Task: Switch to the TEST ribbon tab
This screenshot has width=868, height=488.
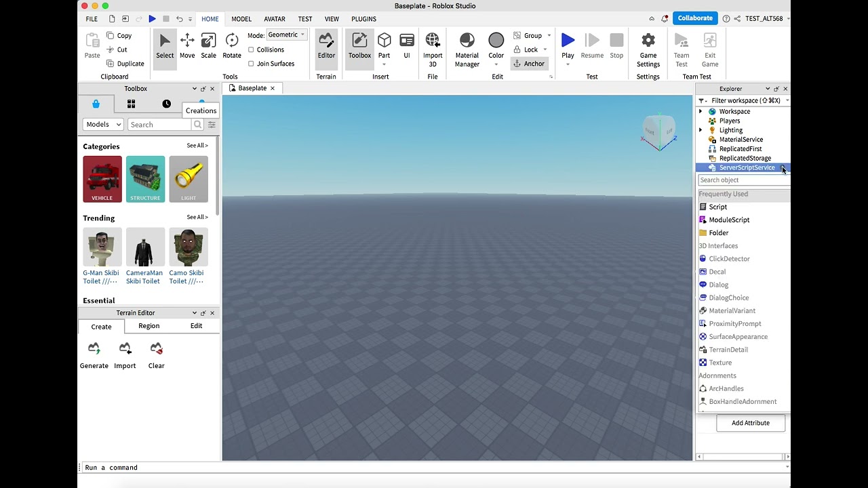Action: (305, 19)
